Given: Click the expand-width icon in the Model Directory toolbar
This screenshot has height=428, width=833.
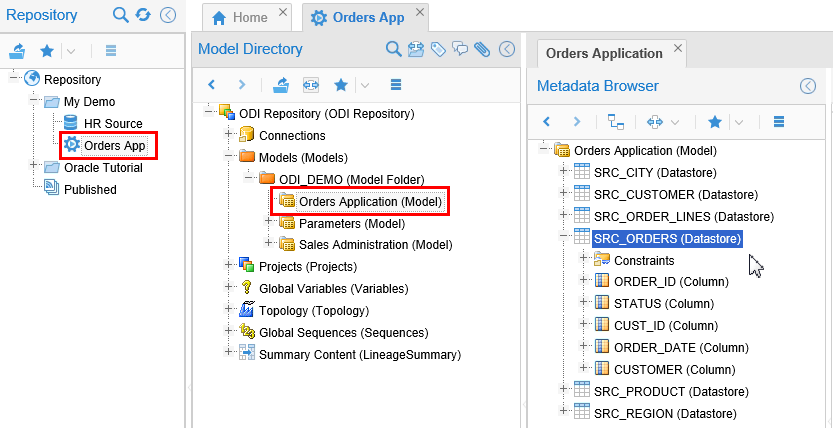Looking at the screenshot, I should coord(311,85).
